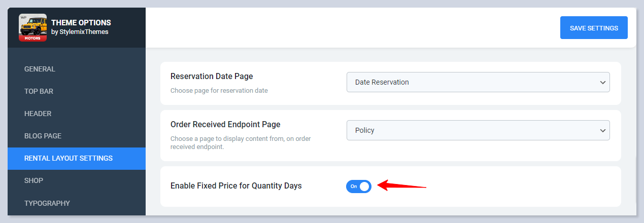644x223 pixels.
Task: Click the StylemixThemes author text
Action: click(x=80, y=32)
